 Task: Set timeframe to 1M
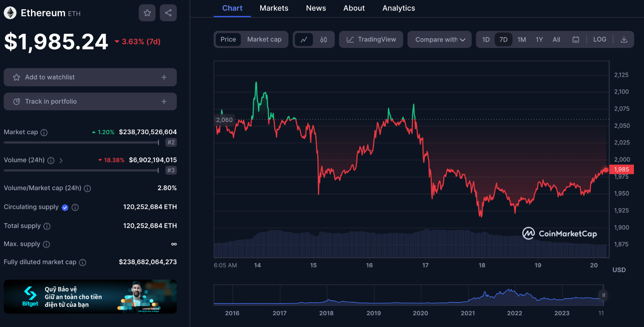pos(522,40)
